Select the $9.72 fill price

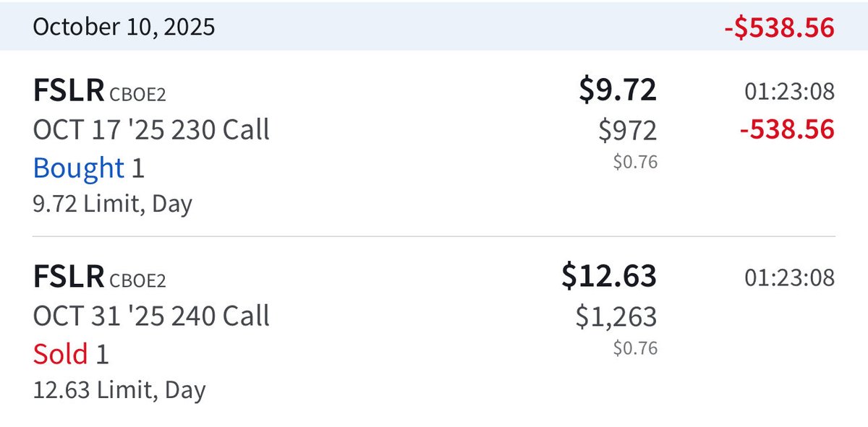(x=618, y=90)
